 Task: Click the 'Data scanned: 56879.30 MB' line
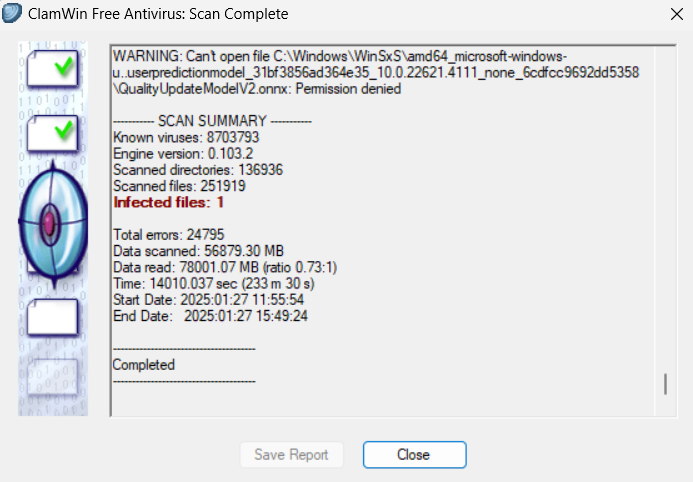tap(198, 251)
